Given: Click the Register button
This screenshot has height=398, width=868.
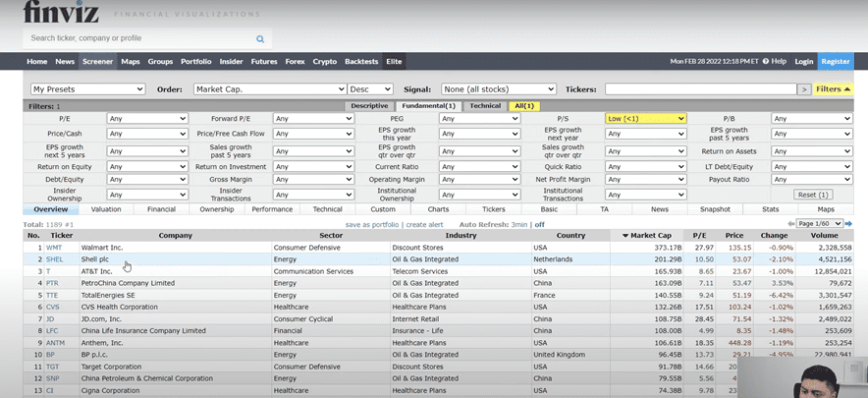Looking at the screenshot, I should pos(835,61).
